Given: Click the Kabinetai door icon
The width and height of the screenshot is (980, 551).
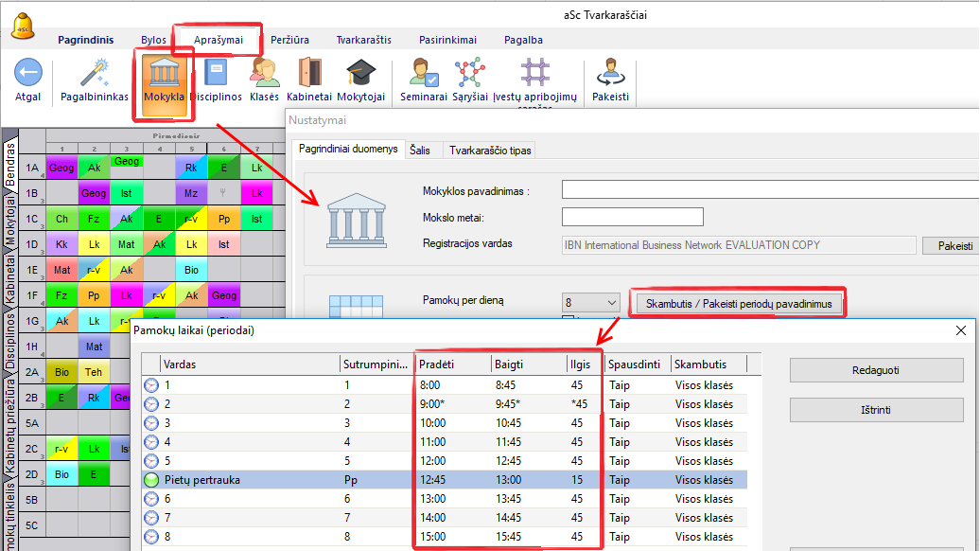Looking at the screenshot, I should (x=309, y=75).
